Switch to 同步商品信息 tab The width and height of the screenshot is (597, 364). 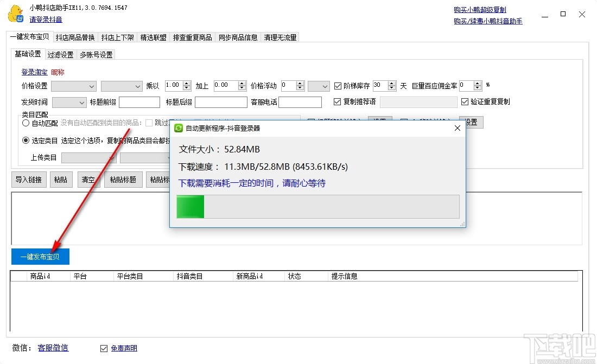tap(238, 37)
